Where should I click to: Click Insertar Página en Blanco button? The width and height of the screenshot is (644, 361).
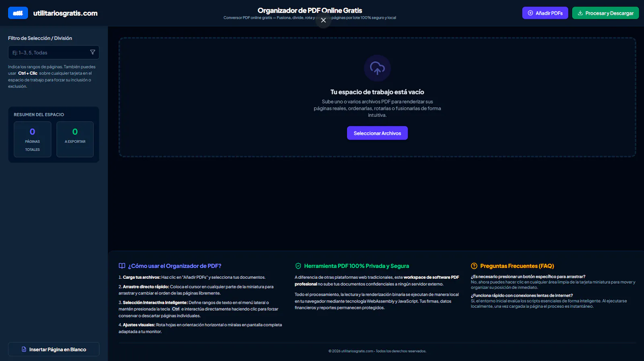coord(54,349)
